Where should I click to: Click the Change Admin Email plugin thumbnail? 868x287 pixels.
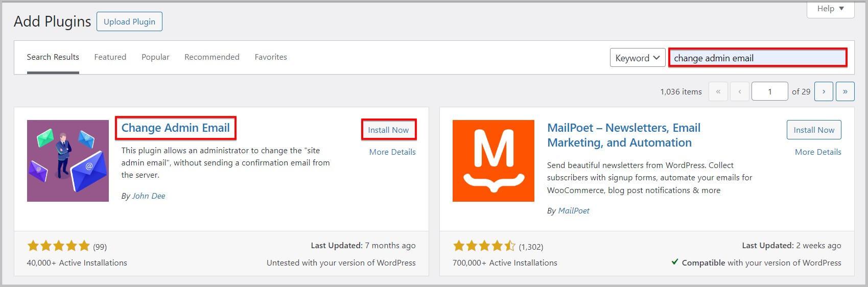coord(68,161)
